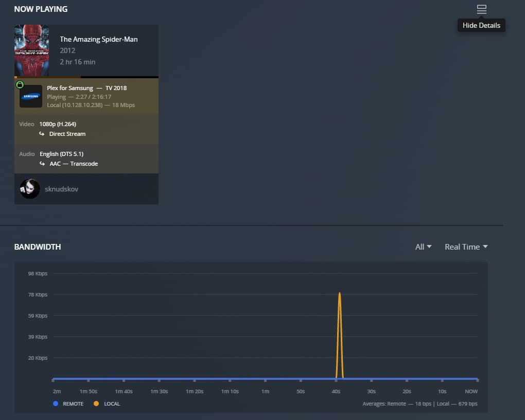Click the Samsung device logo icon
This screenshot has width=525, height=420.
coord(31,96)
